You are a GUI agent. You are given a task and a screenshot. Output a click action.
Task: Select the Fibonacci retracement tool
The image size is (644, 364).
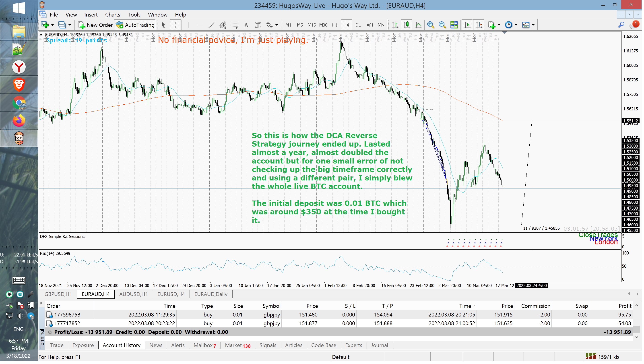point(235,25)
